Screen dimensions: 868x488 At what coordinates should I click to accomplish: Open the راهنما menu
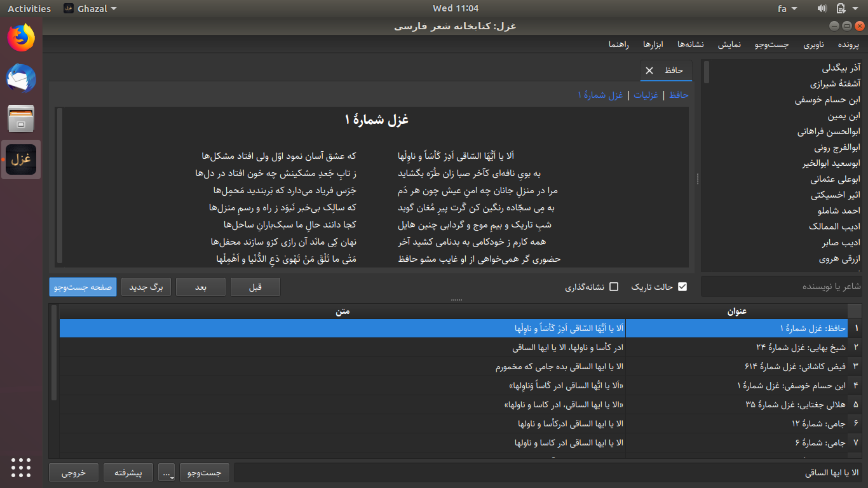[618, 44]
